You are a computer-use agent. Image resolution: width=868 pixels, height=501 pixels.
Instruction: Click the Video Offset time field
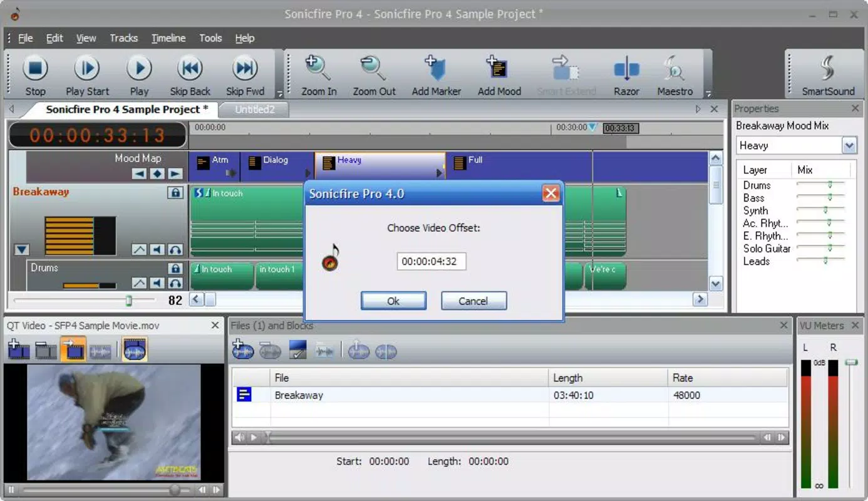[431, 262]
